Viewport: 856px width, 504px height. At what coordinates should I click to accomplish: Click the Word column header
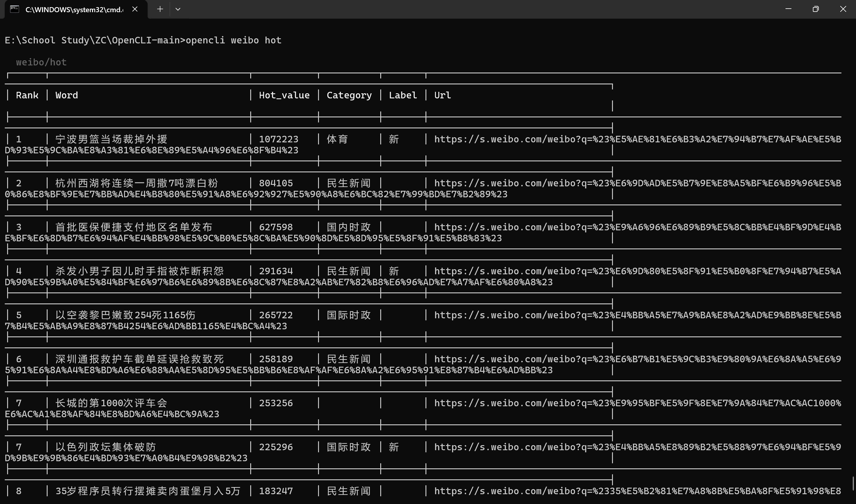click(x=67, y=95)
